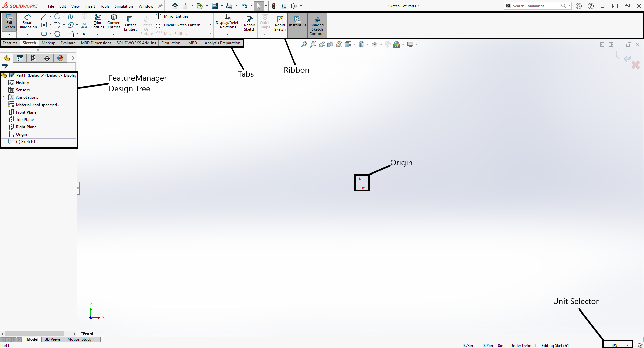The image size is (644, 348).
Task: Click the Exit Sketch icon
Action: click(9, 22)
